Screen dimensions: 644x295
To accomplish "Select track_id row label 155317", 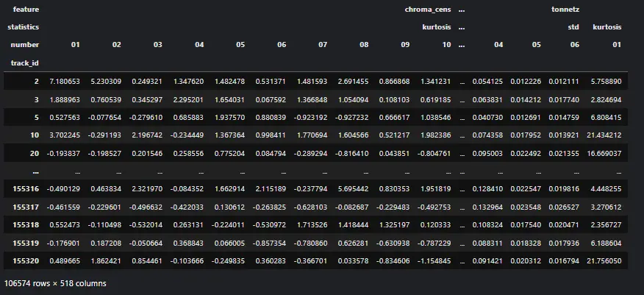I will 26,207.
